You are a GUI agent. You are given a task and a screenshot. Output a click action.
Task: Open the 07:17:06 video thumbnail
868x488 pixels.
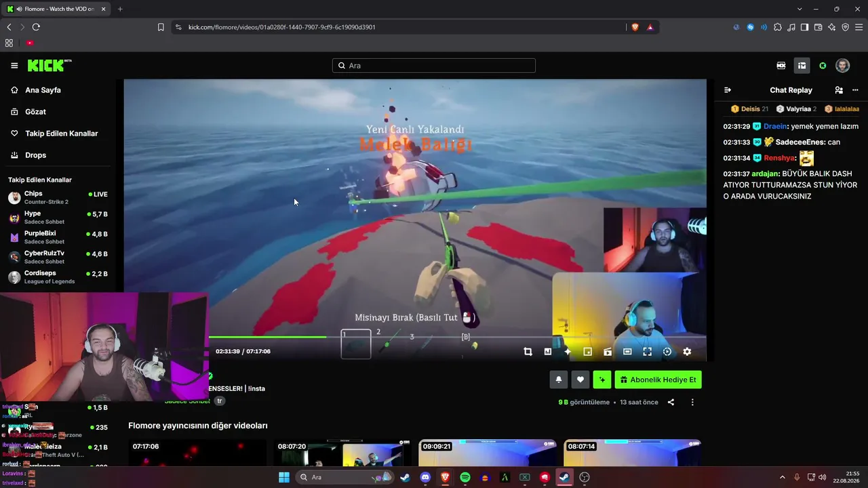coord(197,453)
